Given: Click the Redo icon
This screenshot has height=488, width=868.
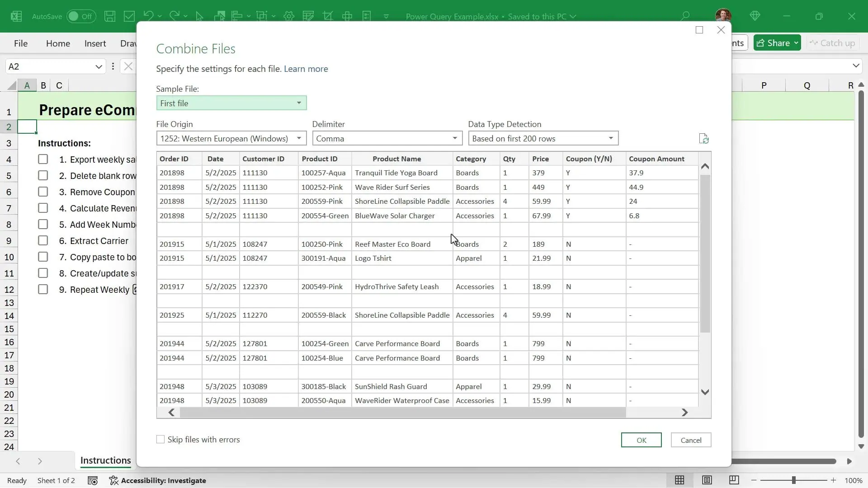Looking at the screenshot, I should click(x=175, y=16).
